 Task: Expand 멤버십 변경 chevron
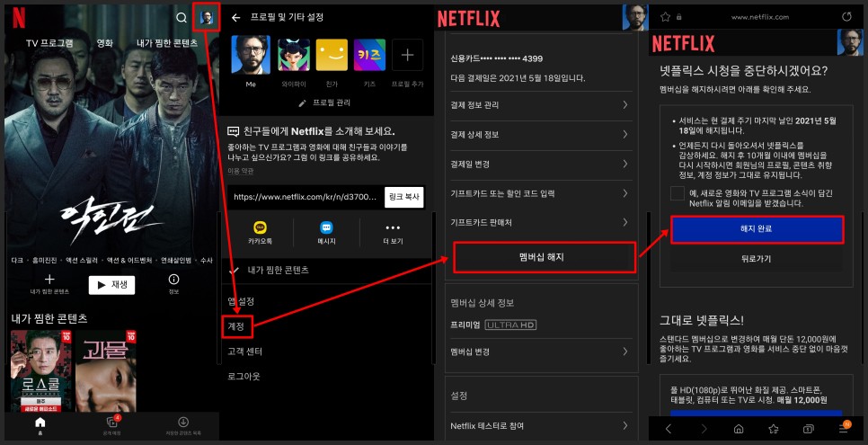pos(625,352)
